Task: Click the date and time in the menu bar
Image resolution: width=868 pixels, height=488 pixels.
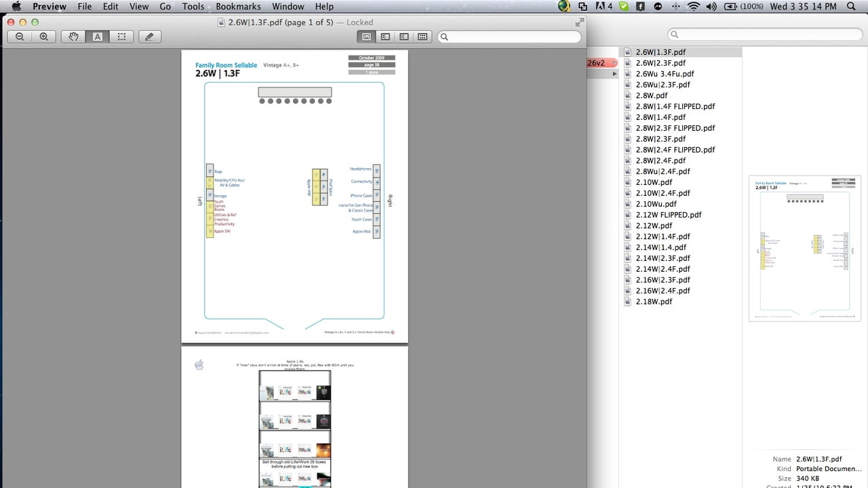Action: (x=803, y=6)
